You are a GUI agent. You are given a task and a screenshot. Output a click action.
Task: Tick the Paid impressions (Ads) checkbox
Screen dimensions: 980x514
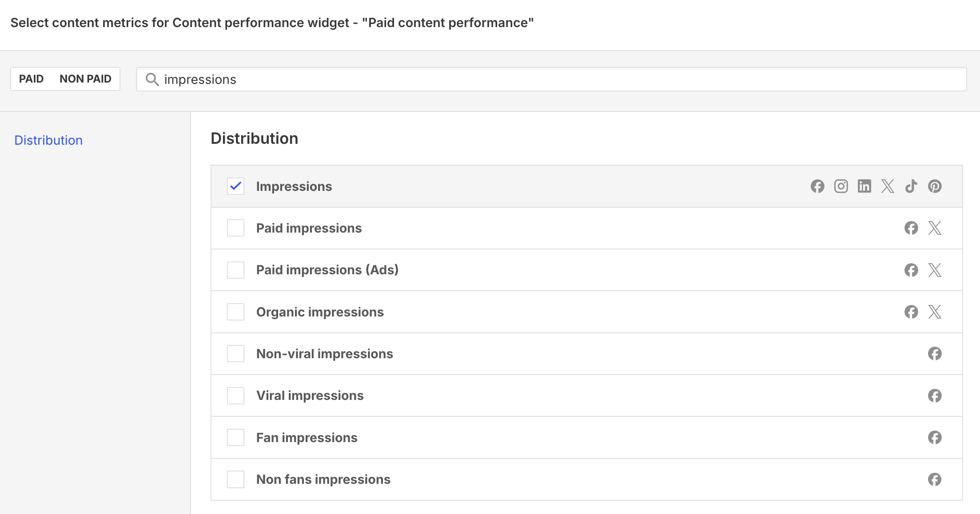click(235, 270)
